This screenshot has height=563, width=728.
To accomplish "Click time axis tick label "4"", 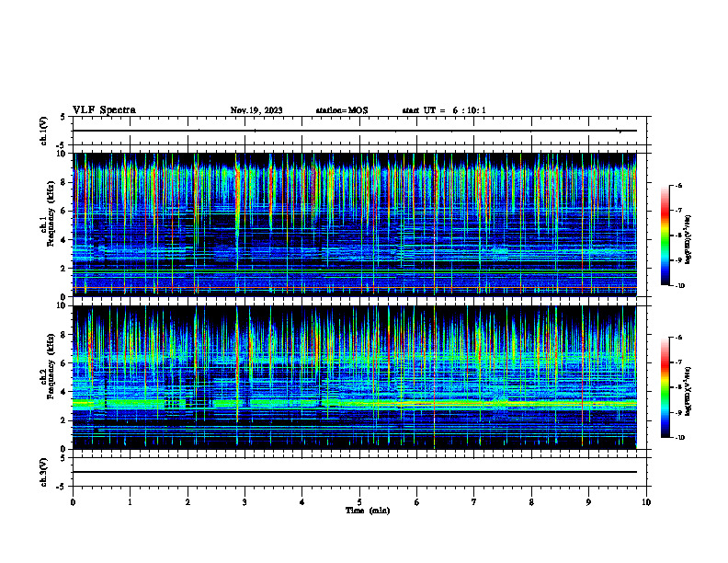I will (302, 502).
